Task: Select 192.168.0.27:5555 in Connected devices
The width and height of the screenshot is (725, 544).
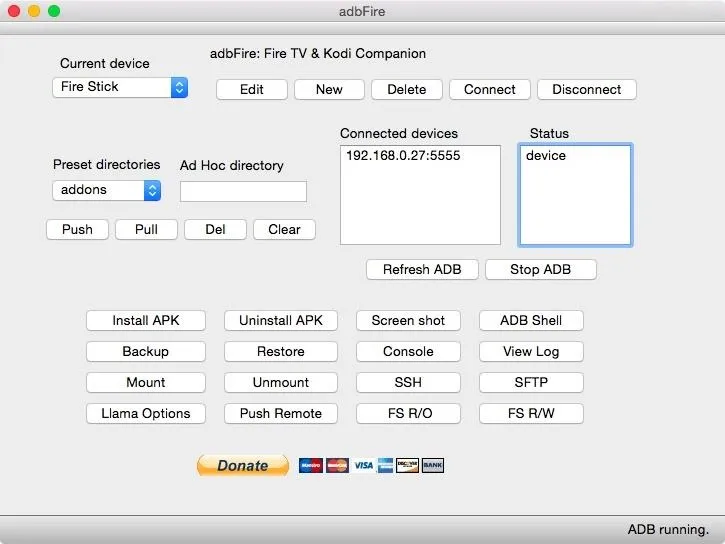Action: pyautogui.click(x=403, y=155)
